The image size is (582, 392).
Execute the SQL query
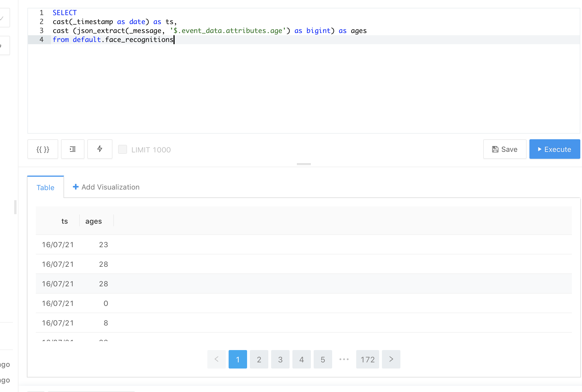[555, 149]
